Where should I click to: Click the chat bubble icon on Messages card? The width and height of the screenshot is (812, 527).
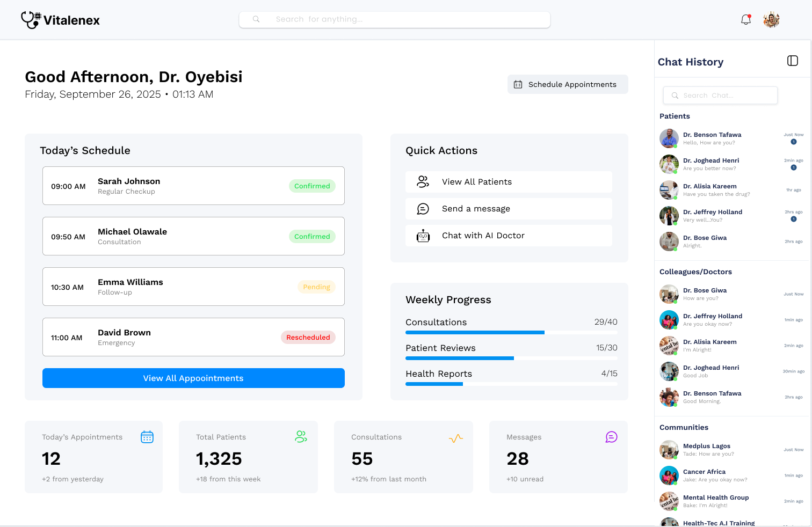coord(611,437)
